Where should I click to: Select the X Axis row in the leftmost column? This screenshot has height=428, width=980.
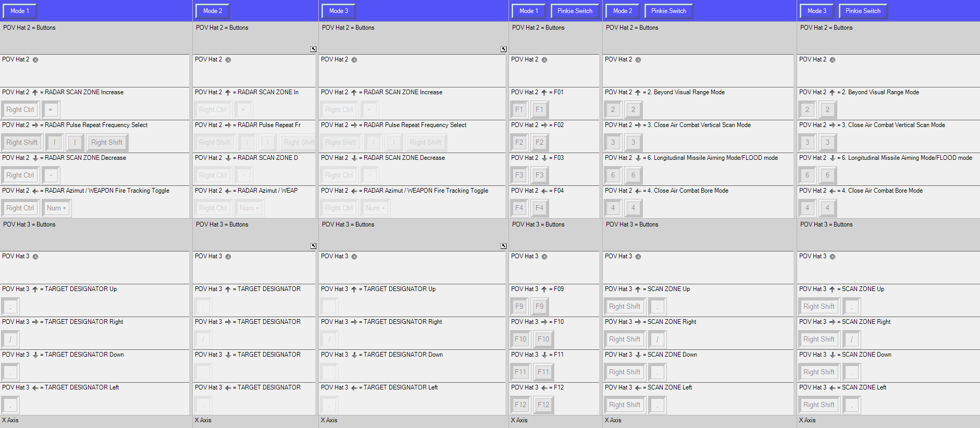coord(10,421)
